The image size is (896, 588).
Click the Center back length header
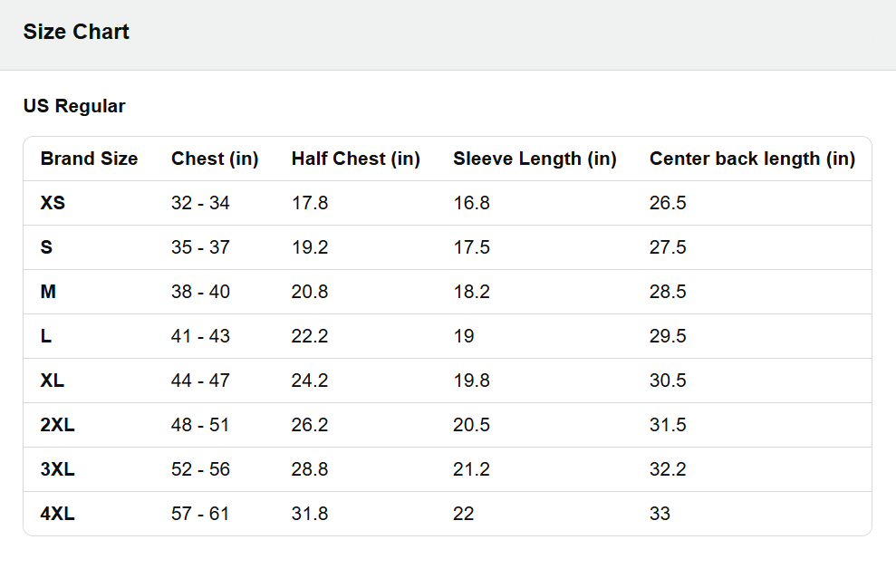753,159
